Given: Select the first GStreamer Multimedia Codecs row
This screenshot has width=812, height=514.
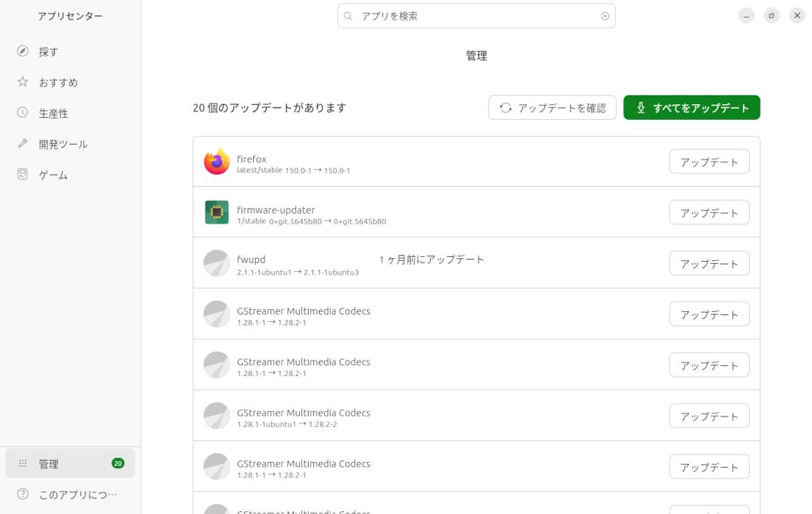Looking at the screenshot, I should [x=406, y=313].
